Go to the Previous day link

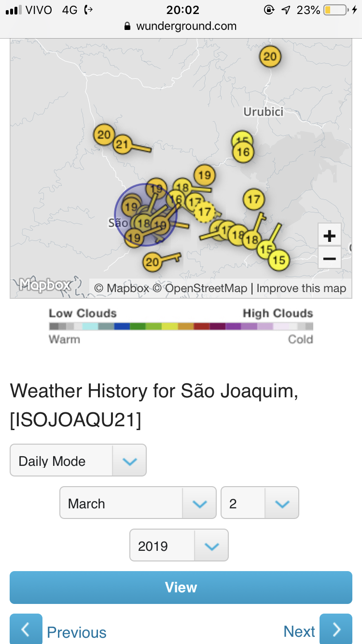(76, 632)
